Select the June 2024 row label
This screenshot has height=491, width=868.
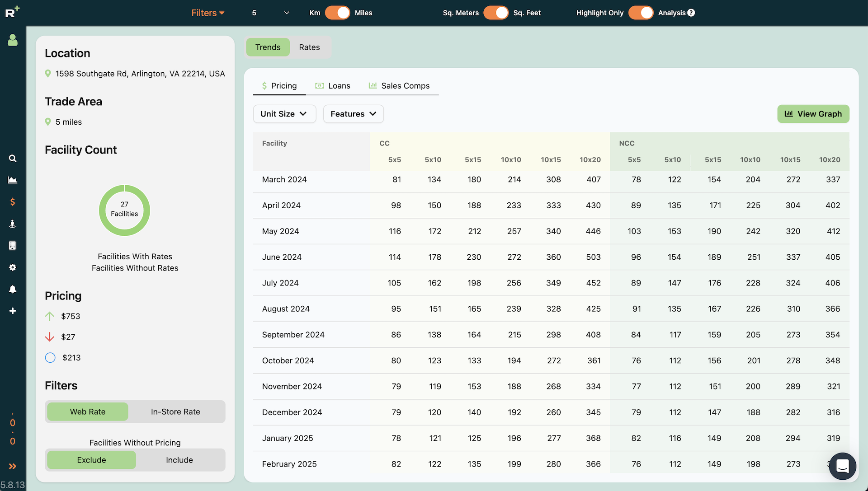tap(282, 257)
